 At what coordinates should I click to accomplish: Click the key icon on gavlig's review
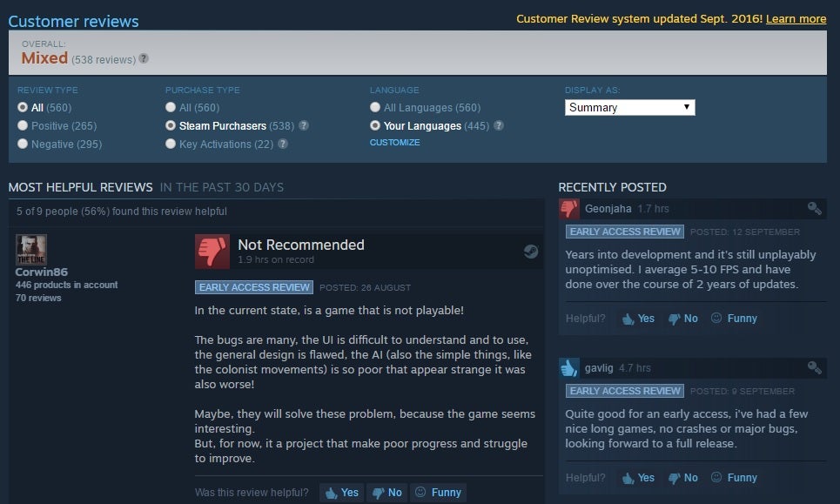(814, 367)
